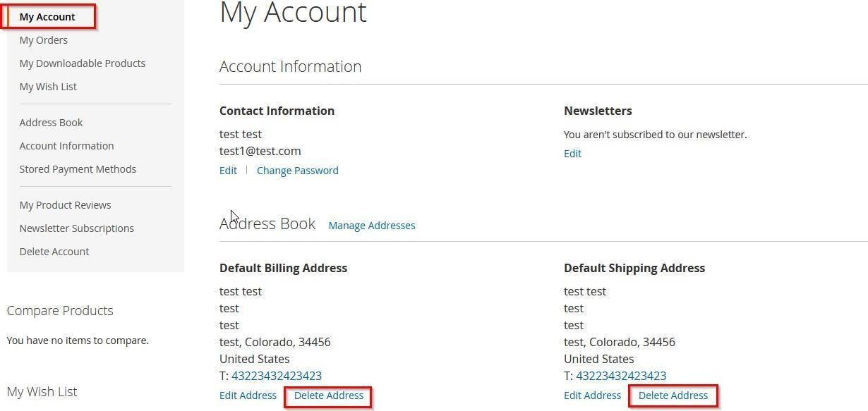Open Address Book from sidebar
The width and height of the screenshot is (868, 411).
coord(51,123)
